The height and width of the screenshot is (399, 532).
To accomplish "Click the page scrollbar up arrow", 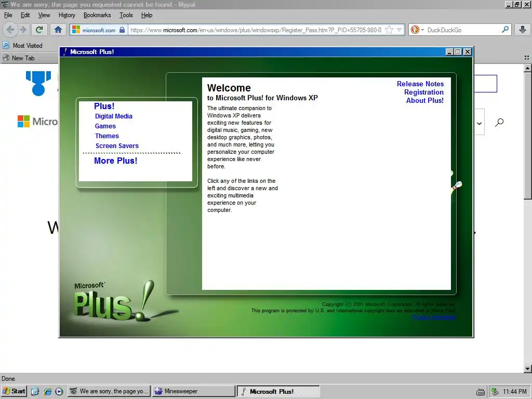I will [527, 68].
